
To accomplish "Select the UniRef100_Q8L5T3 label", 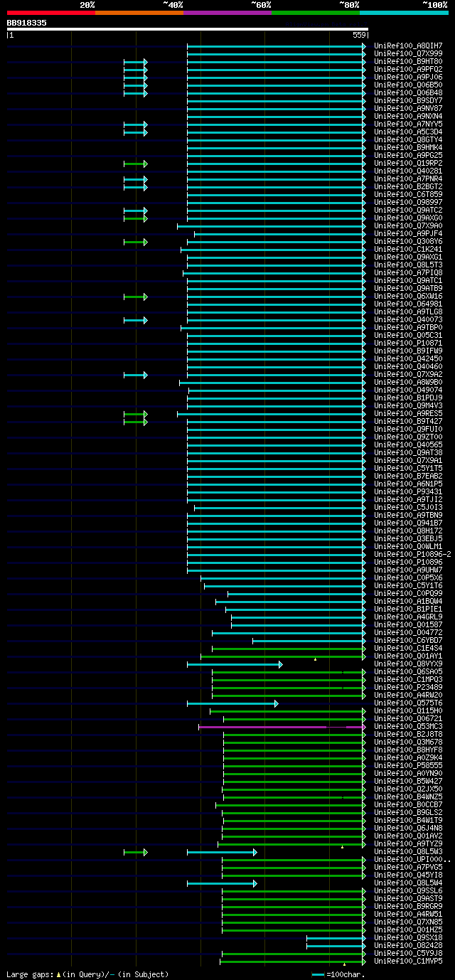I will [409, 265].
